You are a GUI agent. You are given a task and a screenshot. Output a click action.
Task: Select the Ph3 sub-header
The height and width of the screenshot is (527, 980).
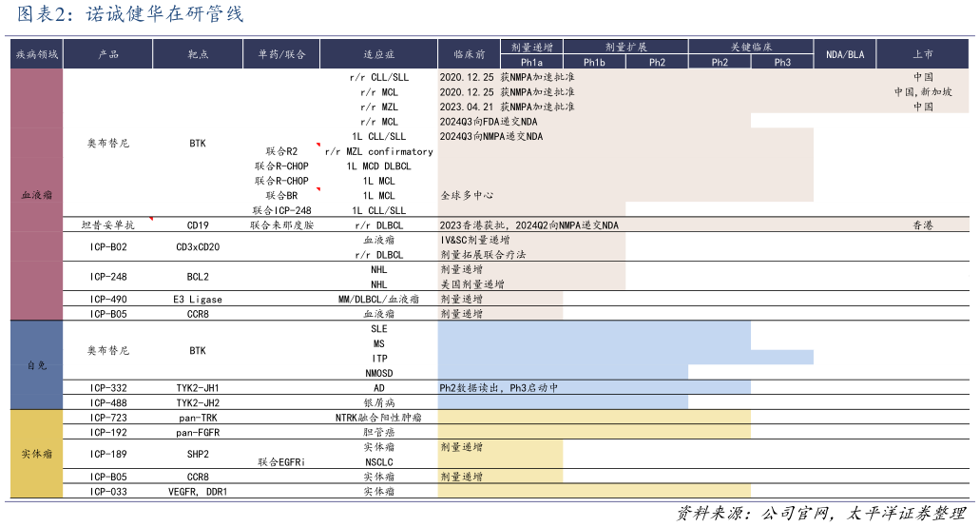coord(782,62)
